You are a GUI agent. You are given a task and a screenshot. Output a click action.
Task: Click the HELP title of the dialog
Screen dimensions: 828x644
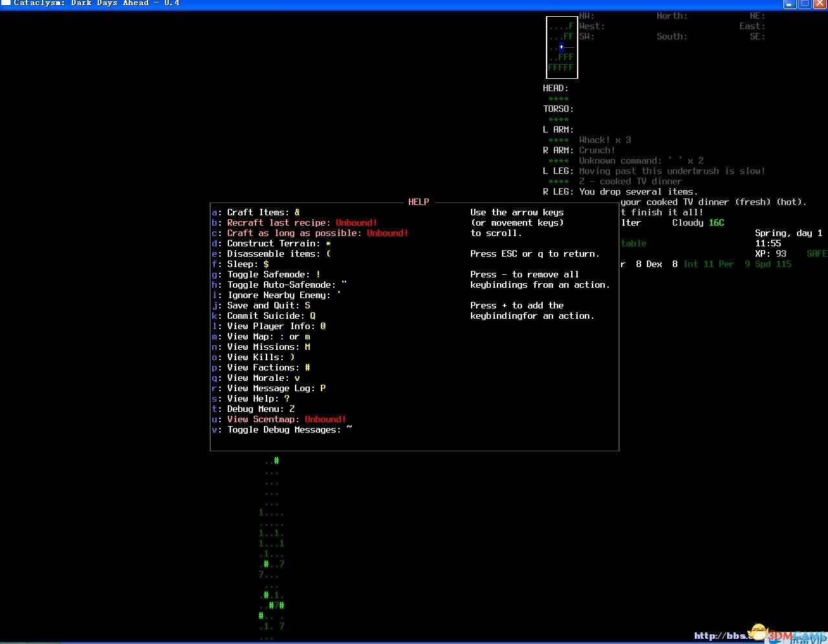(419, 202)
